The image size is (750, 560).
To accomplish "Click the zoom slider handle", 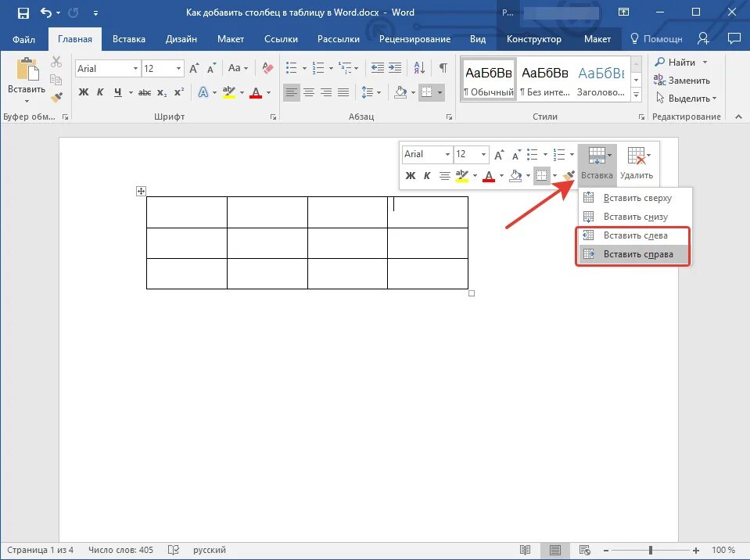I will [651, 550].
